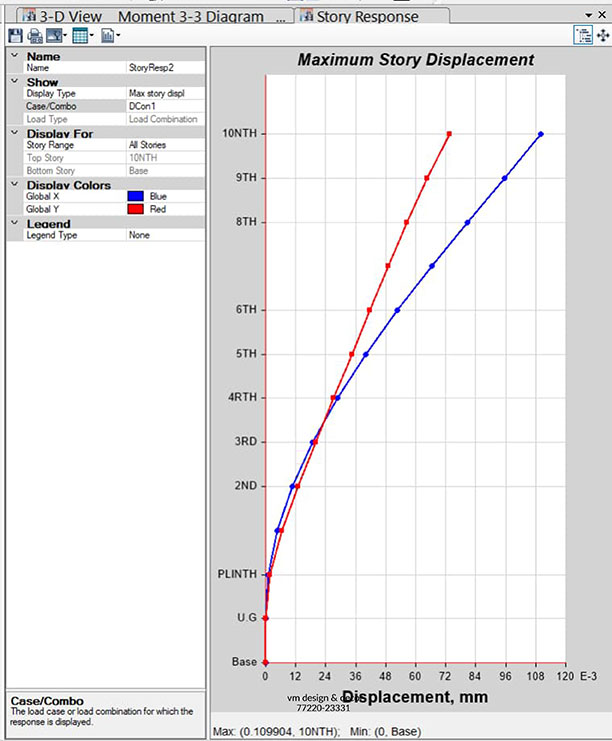The image size is (612, 741).
Task: Click the table view toolbar icon
Action: 79,35
